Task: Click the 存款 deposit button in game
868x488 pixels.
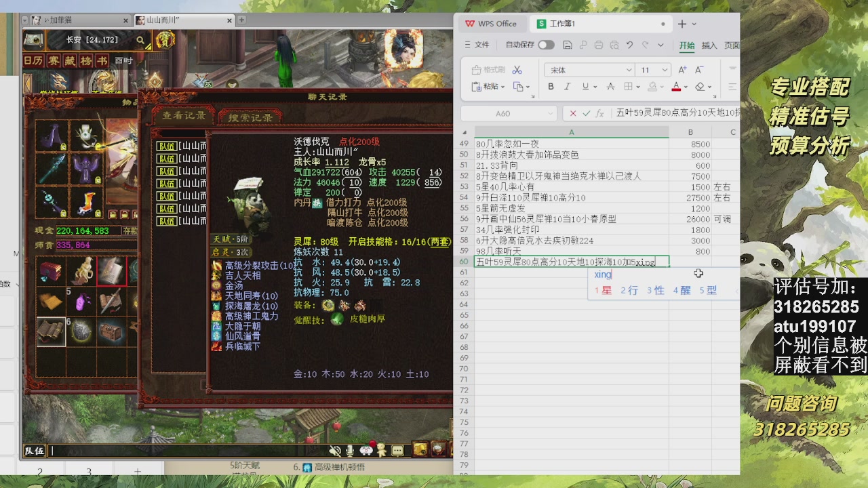Action: [x=130, y=230]
